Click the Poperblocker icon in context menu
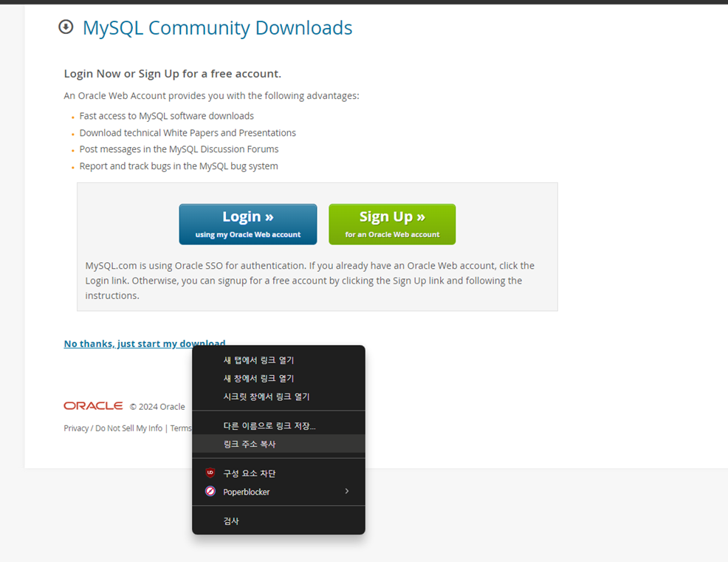Viewport: 728px width, 562px height. coord(210,491)
